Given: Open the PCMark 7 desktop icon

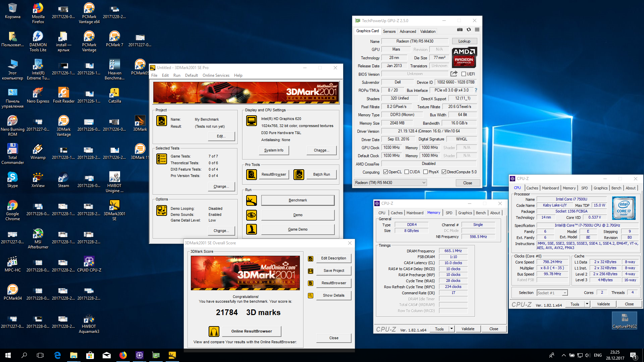Looking at the screenshot, I should click(114, 39).
